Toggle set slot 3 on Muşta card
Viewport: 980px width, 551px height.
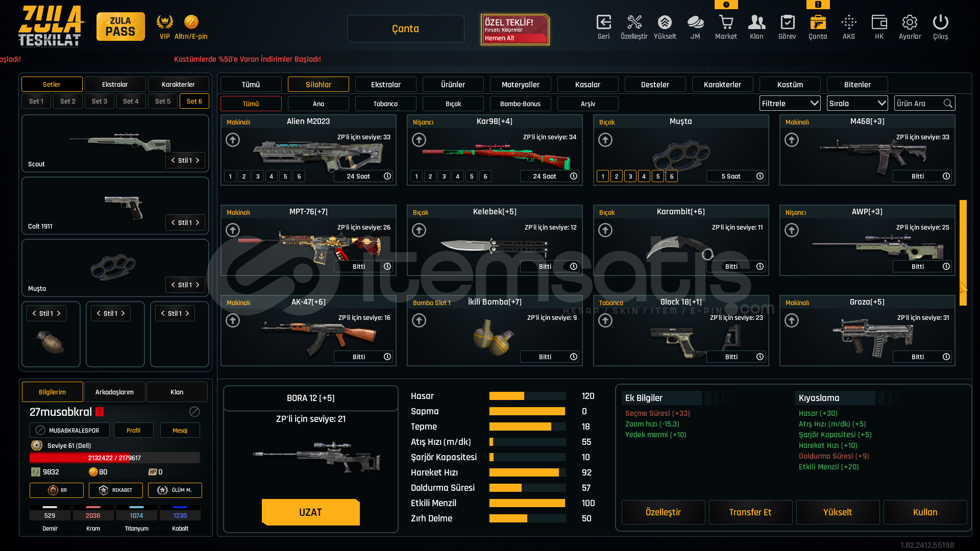pos(630,177)
